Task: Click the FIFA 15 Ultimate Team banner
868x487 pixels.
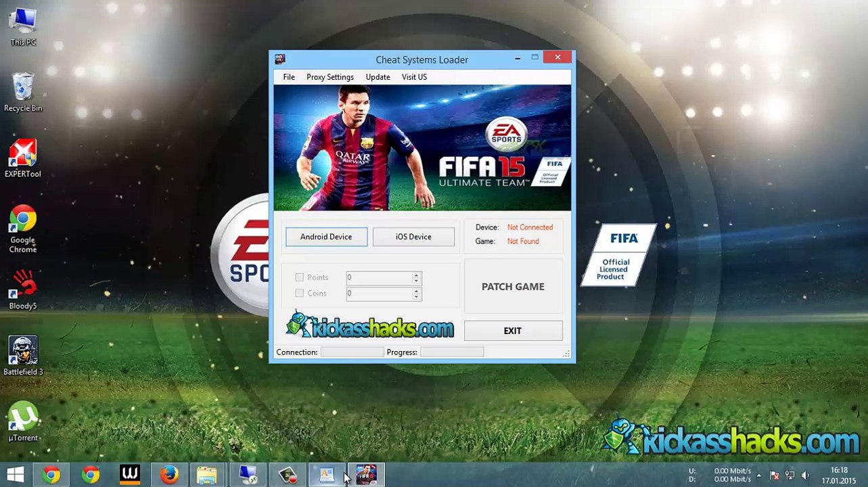Action: click(x=422, y=147)
